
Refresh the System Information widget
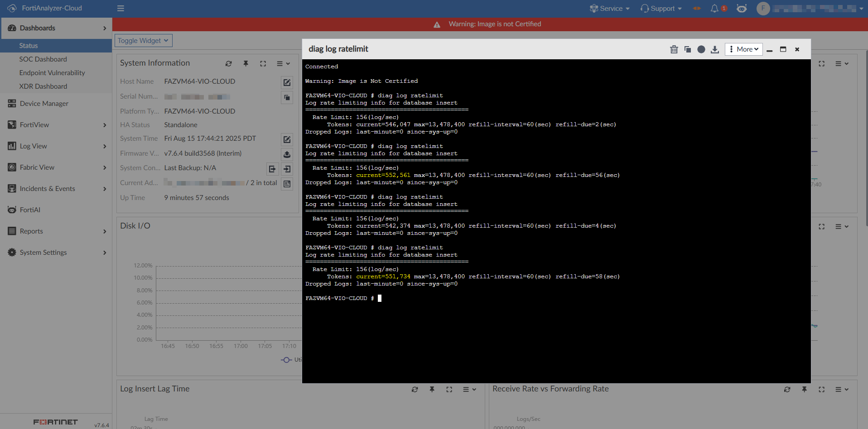click(229, 63)
